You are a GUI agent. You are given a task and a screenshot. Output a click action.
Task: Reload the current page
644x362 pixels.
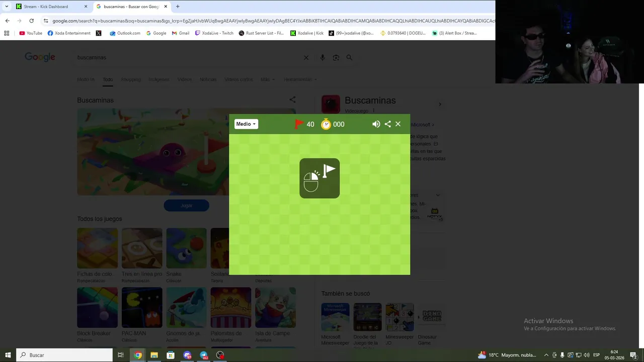tap(31, 21)
